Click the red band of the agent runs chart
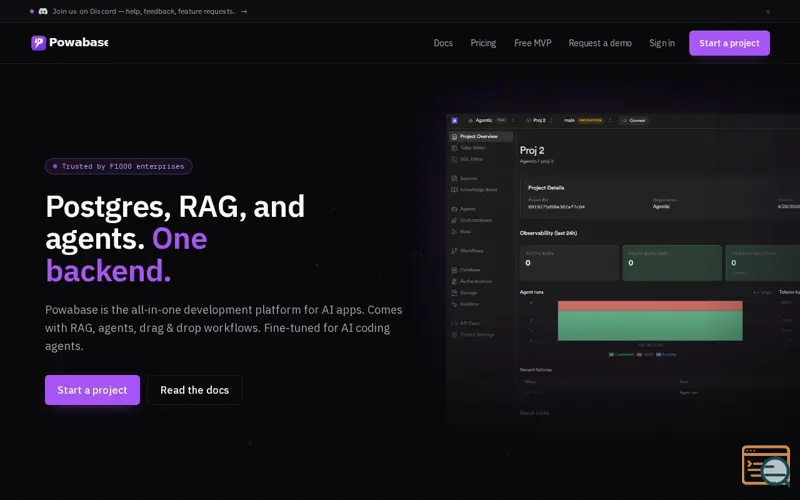The width and height of the screenshot is (800, 500). pos(650,306)
